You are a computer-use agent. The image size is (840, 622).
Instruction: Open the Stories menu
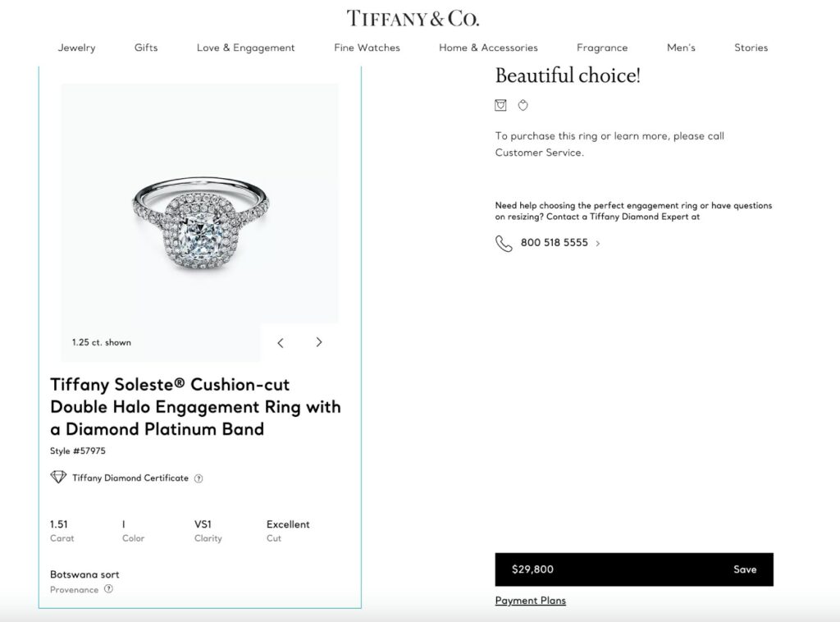pos(751,48)
